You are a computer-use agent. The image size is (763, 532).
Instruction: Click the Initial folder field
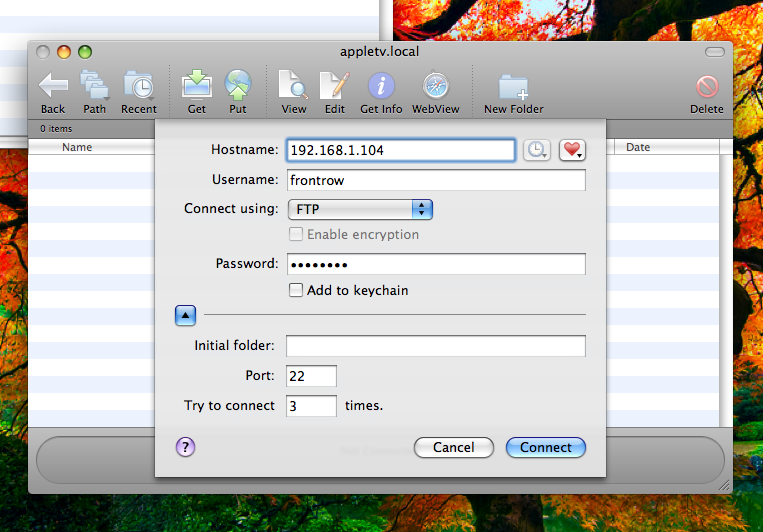(436, 346)
